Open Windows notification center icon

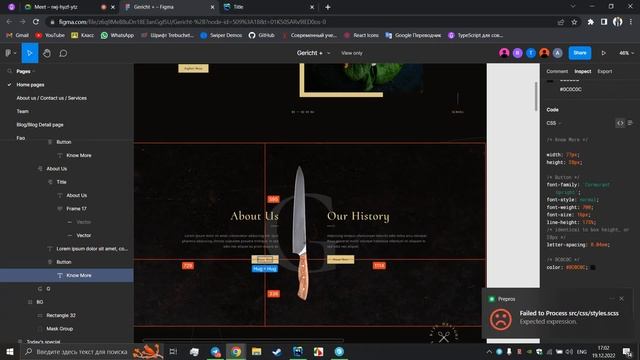[x=627, y=351]
